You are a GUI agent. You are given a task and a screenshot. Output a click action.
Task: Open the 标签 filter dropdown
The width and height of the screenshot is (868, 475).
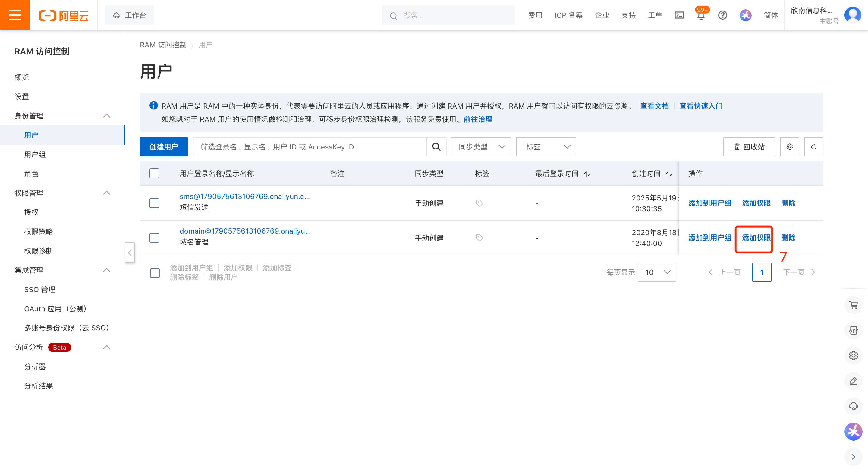click(x=546, y=147)
